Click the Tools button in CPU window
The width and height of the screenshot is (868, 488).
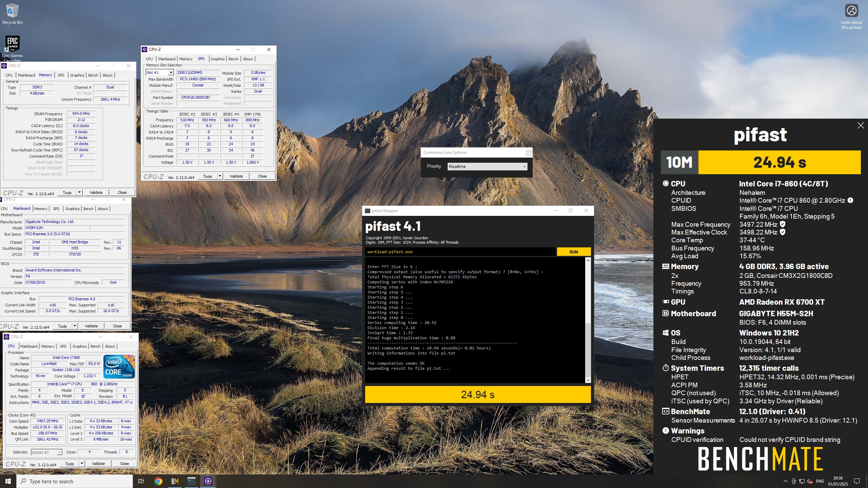(x=70, y=464)
